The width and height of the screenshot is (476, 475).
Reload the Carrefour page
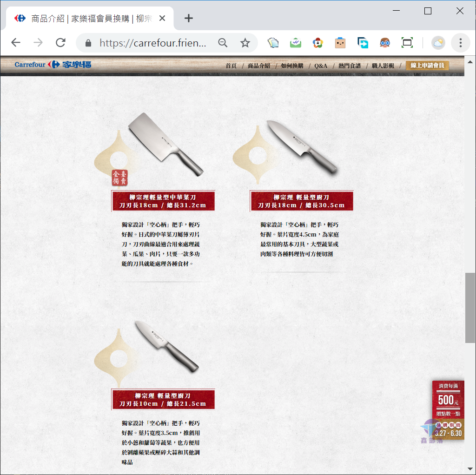click(x=61, y=43)
